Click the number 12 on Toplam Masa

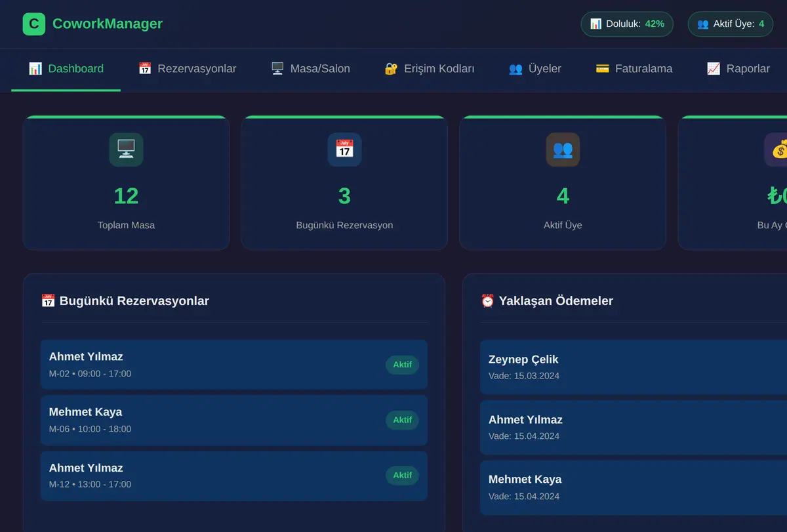pyautogui.click(x=126, y=196)
